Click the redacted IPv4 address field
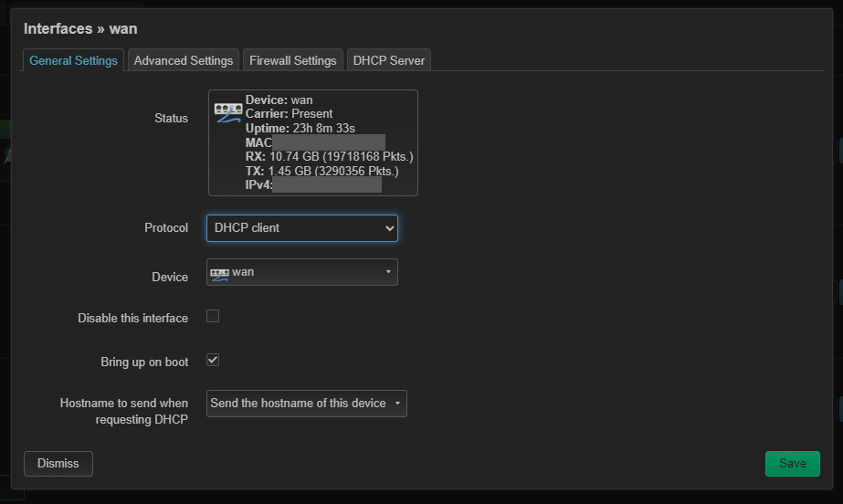 click(x=327, y=184)
